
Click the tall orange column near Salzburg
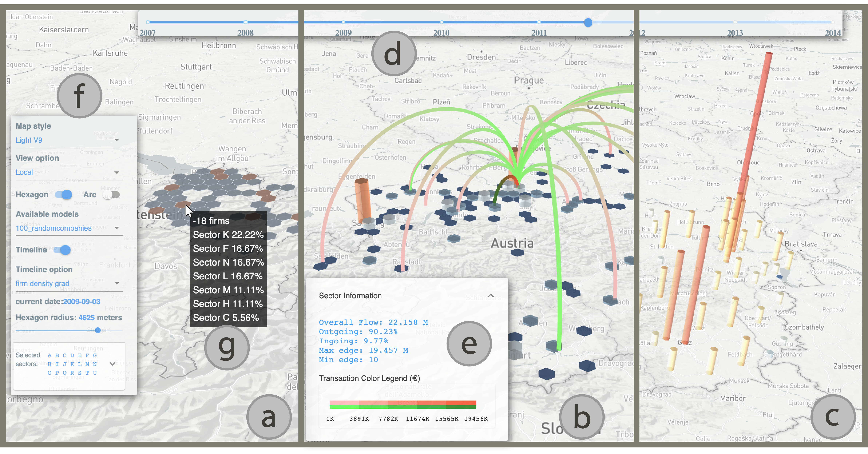pyautogui.click(x=363, y=199)
